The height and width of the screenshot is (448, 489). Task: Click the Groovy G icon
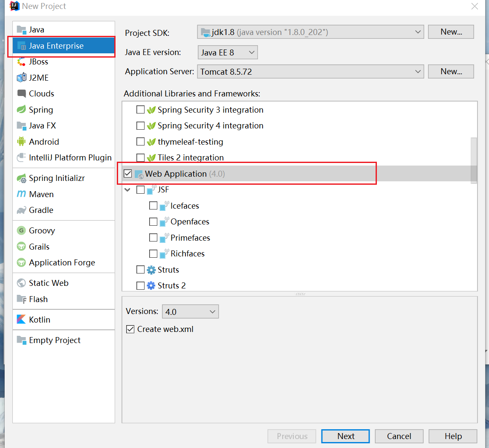(21, 230)
